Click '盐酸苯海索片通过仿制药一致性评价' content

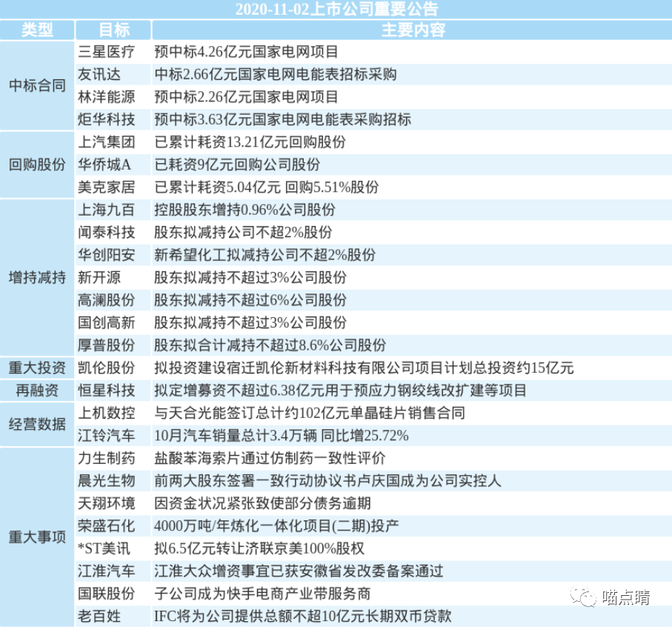tap(270, 458)
